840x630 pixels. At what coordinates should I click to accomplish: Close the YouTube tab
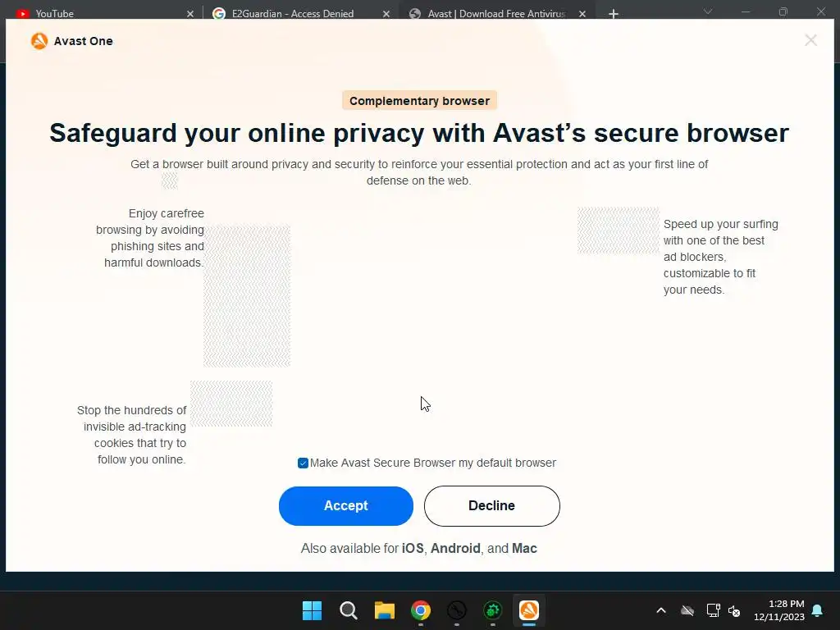click(190, 14)
